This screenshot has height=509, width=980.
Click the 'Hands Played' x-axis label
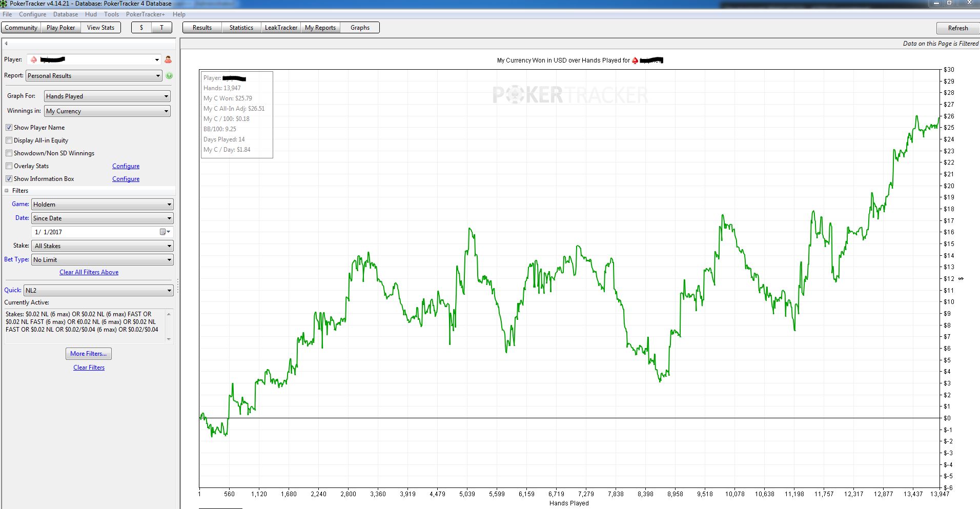pos(569,503)
